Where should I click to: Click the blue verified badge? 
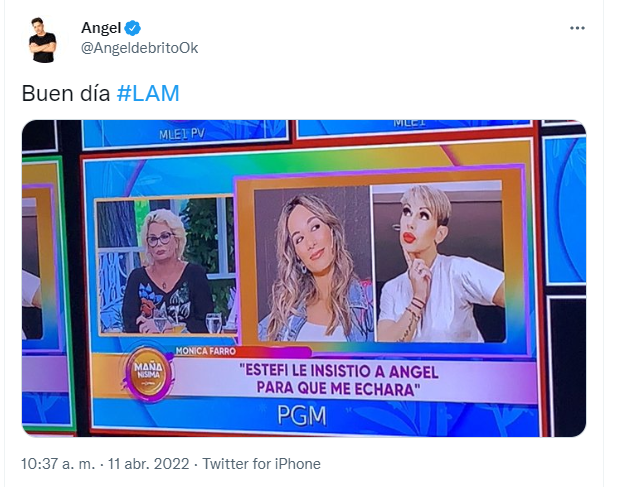[133, 28]
